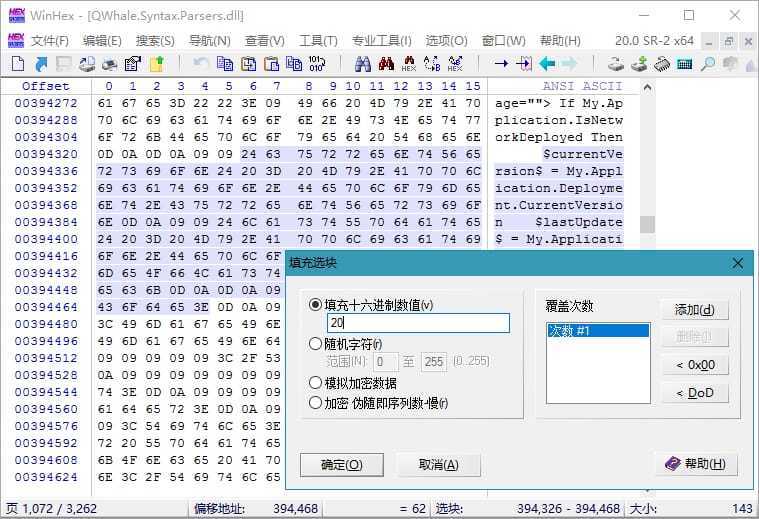The height and width of the screenshot is (519, 759).
Task: Click the Open RAM chip icon
Action: (662, 63)
